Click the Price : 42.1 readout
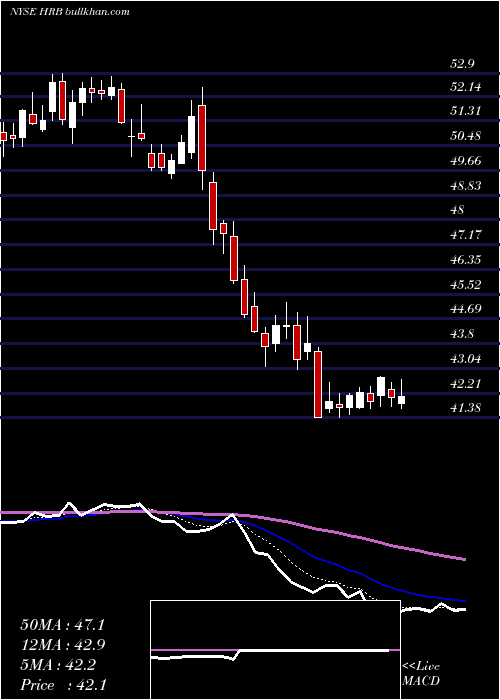 pyautogui.click(x=62, y=685)
